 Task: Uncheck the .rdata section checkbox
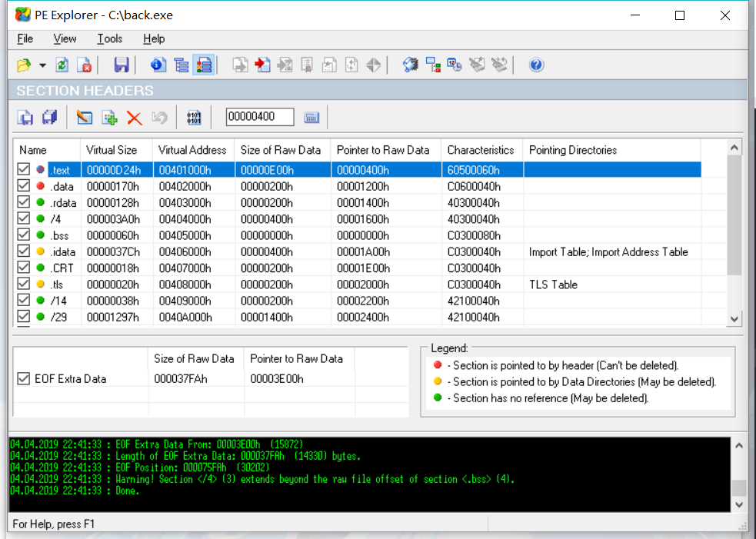coord(24,202)
